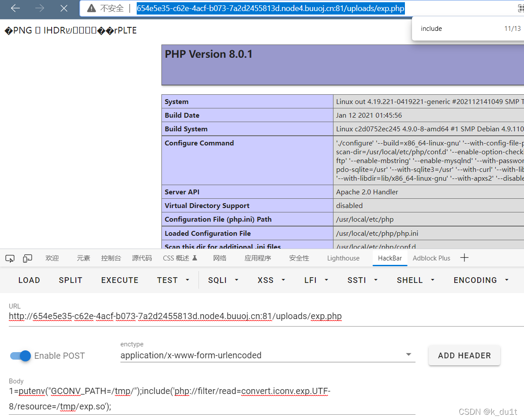Toggle the device emulation icon in DevTools
Screen dimensions: 524x420
[27, 258]
